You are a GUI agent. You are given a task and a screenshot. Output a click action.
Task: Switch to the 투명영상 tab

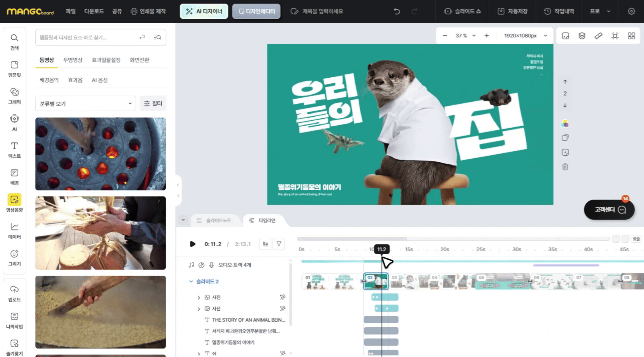click(73, 60)
